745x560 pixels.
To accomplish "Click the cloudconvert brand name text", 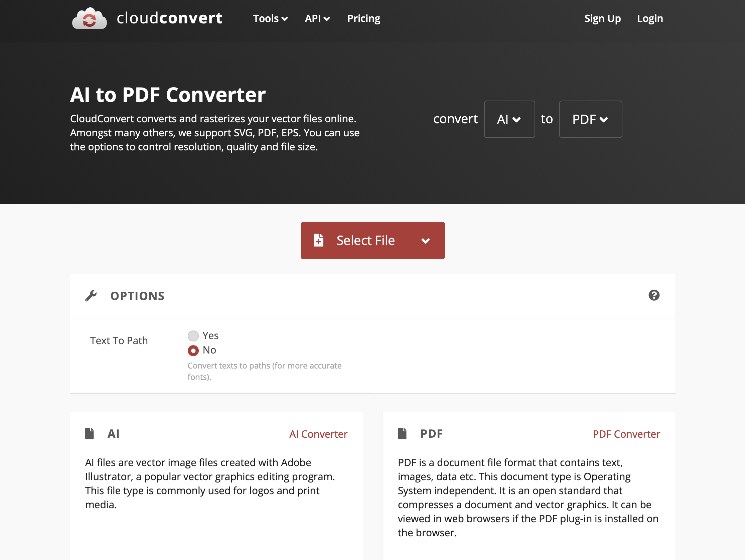I will pyautogui.click(x=169, y=18).
